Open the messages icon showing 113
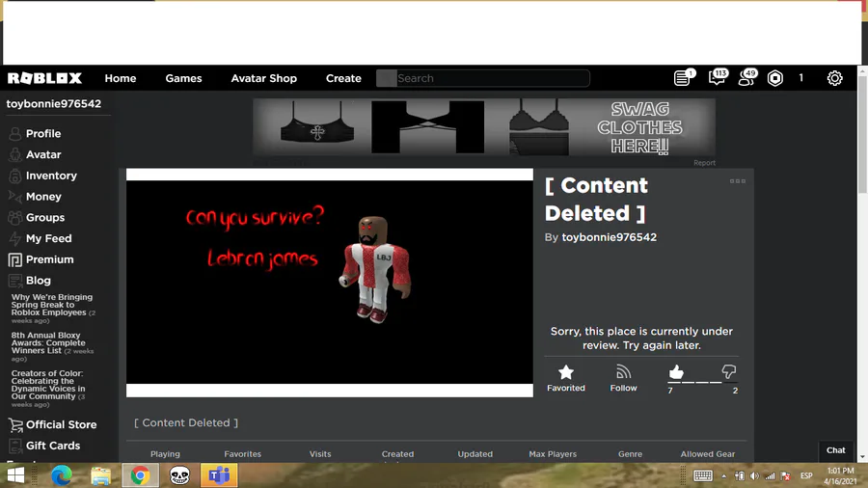This screenshot has height=488, width=868. click(718, 77)
